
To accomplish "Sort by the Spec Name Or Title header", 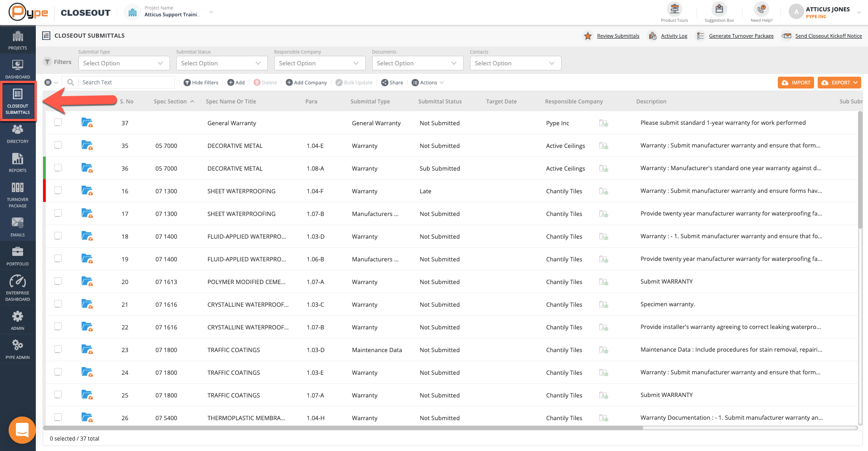I will [x=231, y=102].
